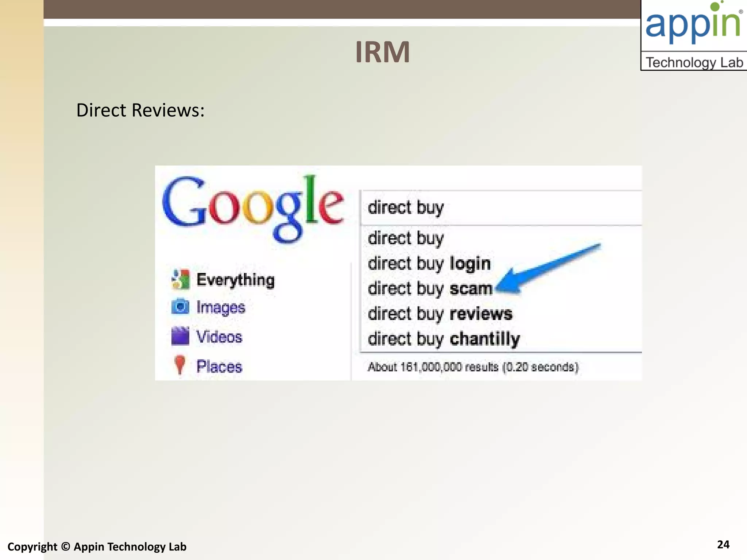Click the search box containing direct buy
Screen dimensions: 747x560
(x=501, y=207)
